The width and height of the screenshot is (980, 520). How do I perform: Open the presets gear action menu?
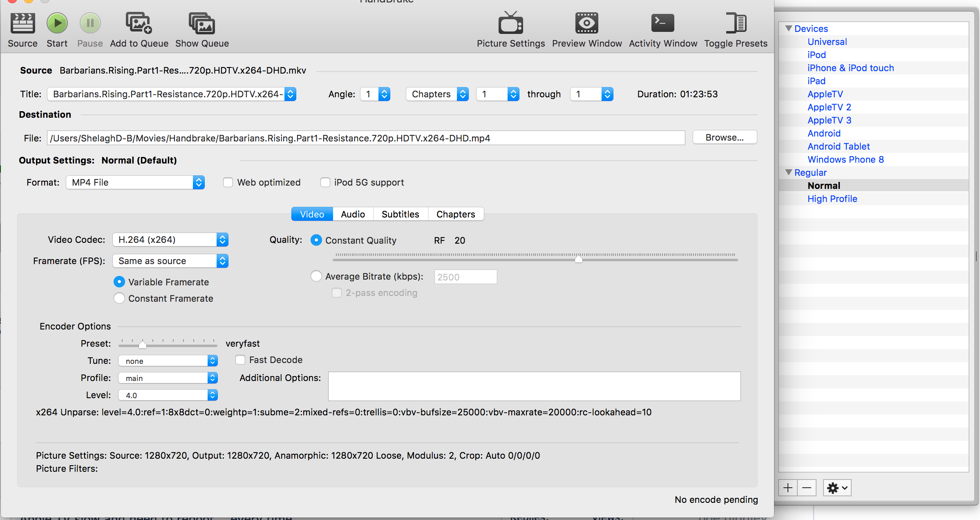coord(837,488)
